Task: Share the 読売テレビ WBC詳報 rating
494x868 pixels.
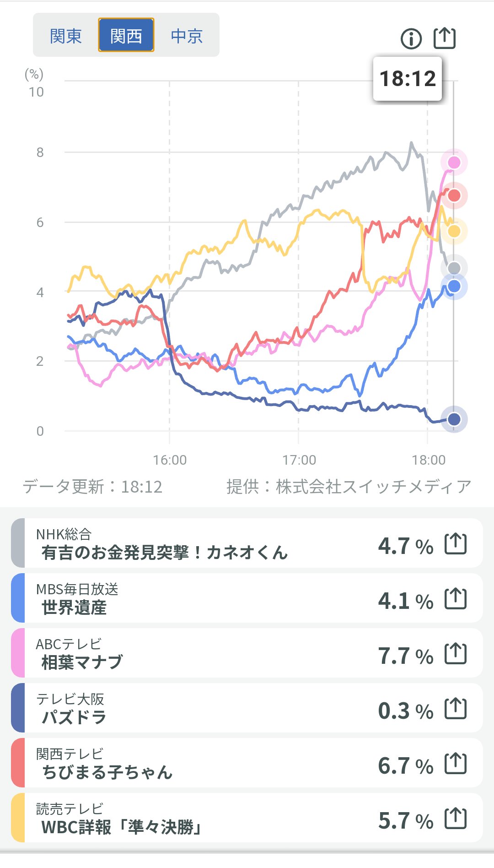Action: (456, 819)
